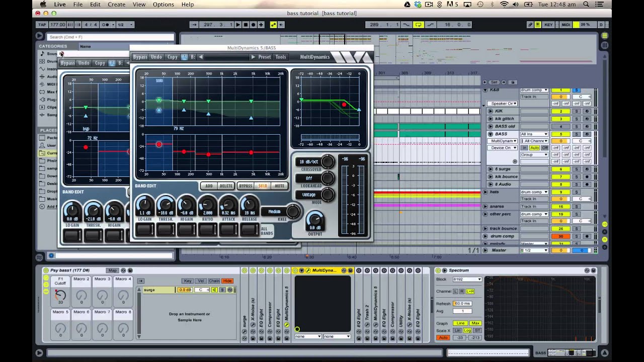Open the View menu
Image resolution: width=644 pixels, height=362 pixels.
point(139,5)
